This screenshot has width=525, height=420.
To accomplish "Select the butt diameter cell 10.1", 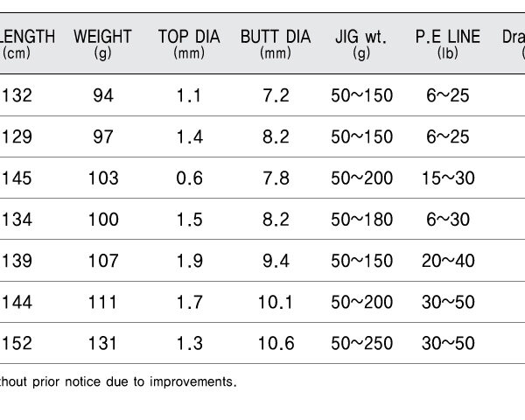I will tap(276, 302).
